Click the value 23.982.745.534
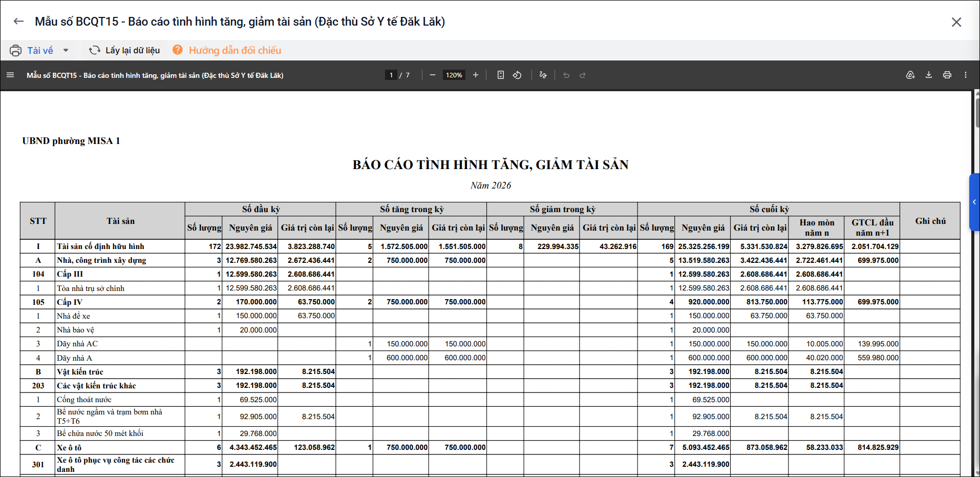The height and width of the screenshot is (477, 980). (251, 246)
